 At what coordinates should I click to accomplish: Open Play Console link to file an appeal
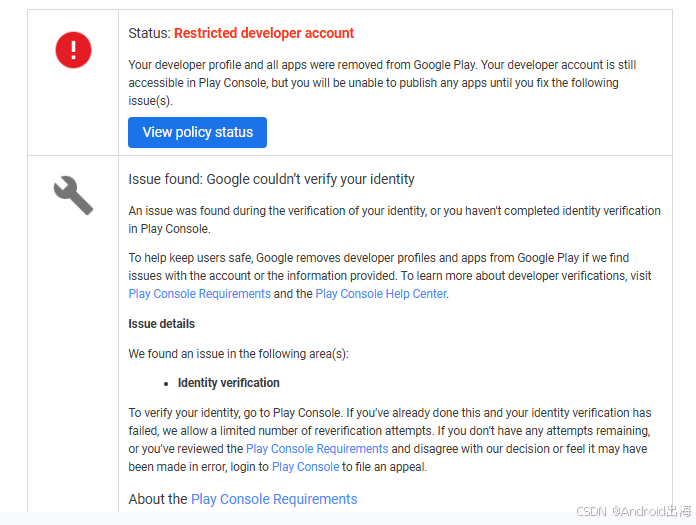[305, 467]
